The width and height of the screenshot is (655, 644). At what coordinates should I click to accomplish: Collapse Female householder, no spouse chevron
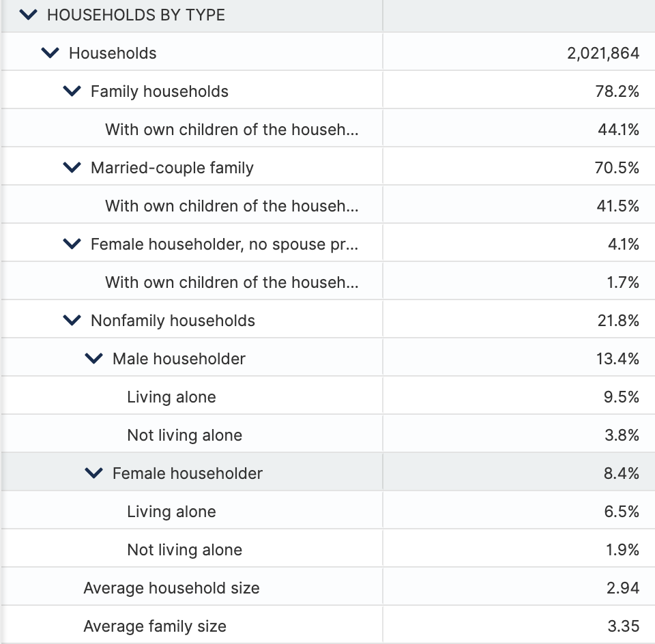pyautogui.click(x=72, y=244)
